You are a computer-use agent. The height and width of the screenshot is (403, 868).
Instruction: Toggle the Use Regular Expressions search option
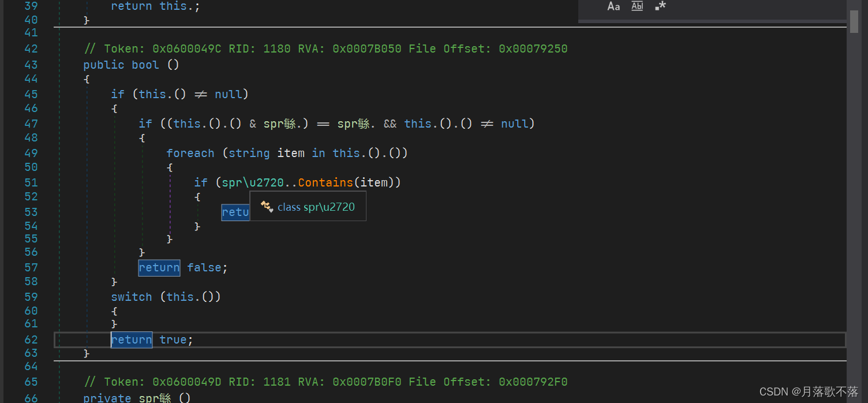pyautogui.click(x=661, y=6)
